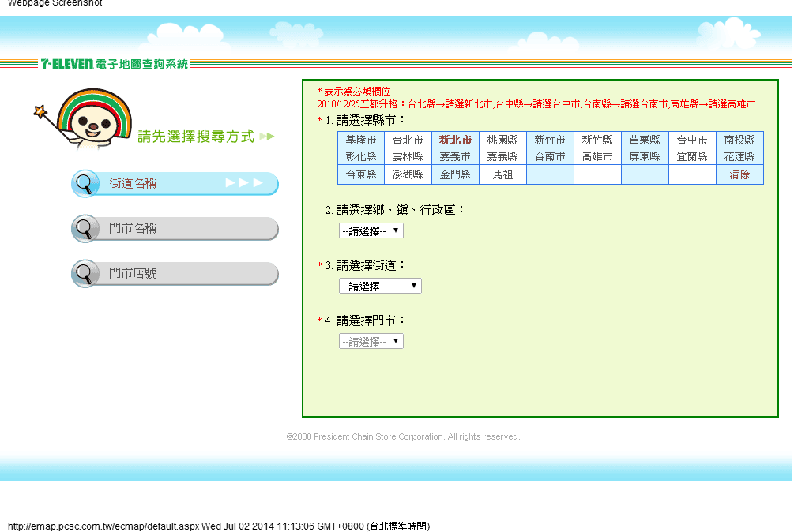
Task: Open the 請選擇街道 dropdown
Action: click(x=379, y=285)
